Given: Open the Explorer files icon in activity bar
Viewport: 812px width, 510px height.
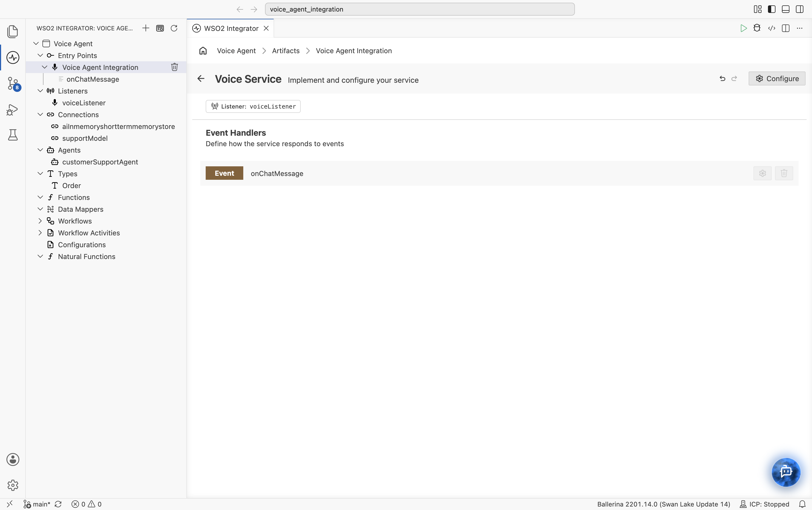Looking at the screenshot, I should 12,31.
